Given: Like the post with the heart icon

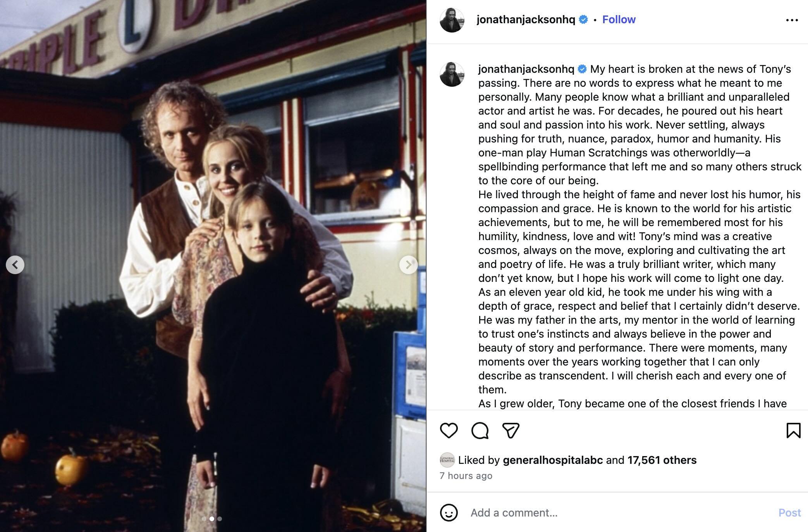Looking at the screenshot, I should 449,431.
